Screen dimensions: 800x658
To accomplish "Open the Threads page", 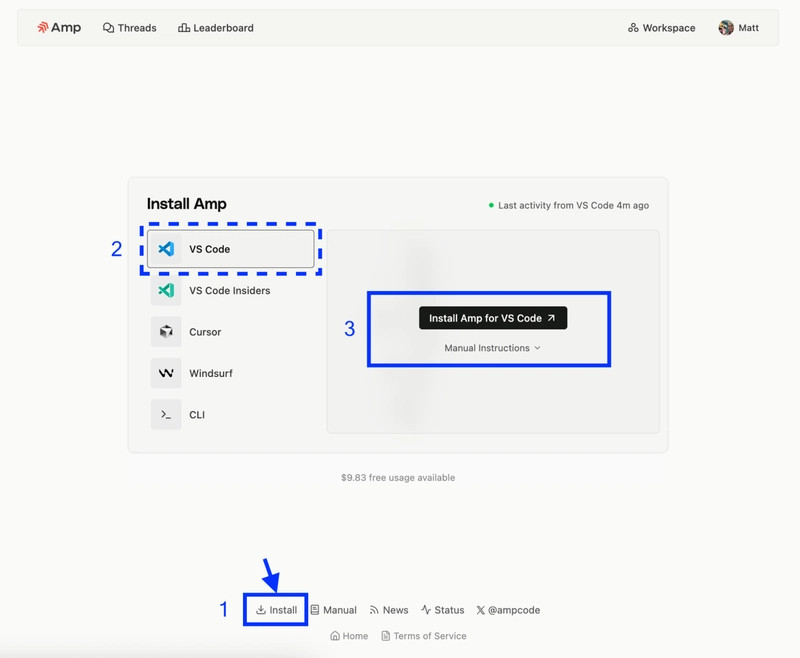I will (x=130, y=28).
